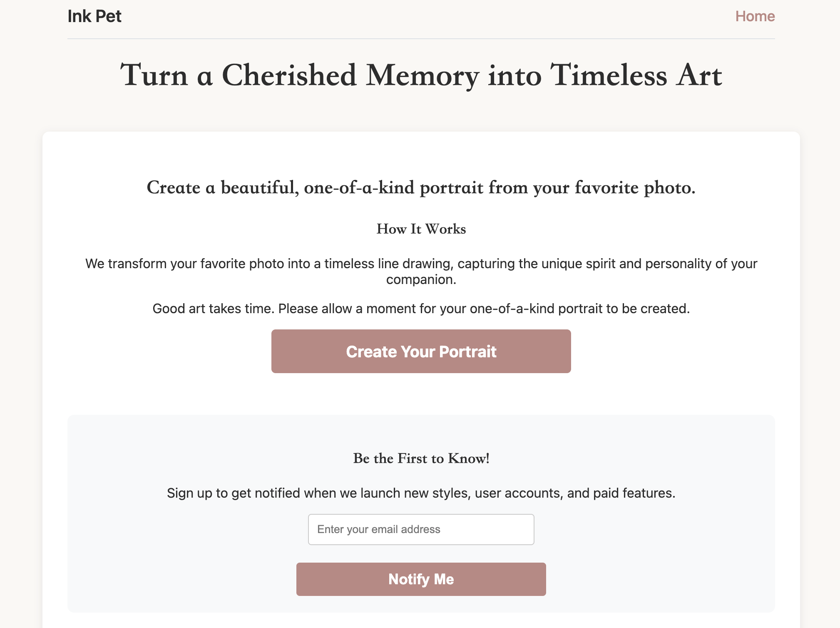
Task: Go to the Home navigation link
Action: [x=755, y=16]
